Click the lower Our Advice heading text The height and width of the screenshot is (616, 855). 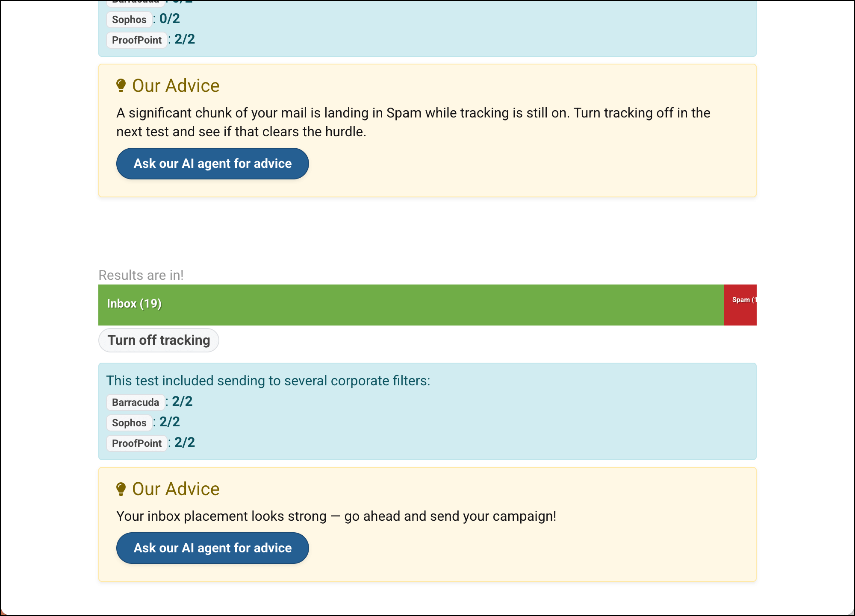coord(176,489)
